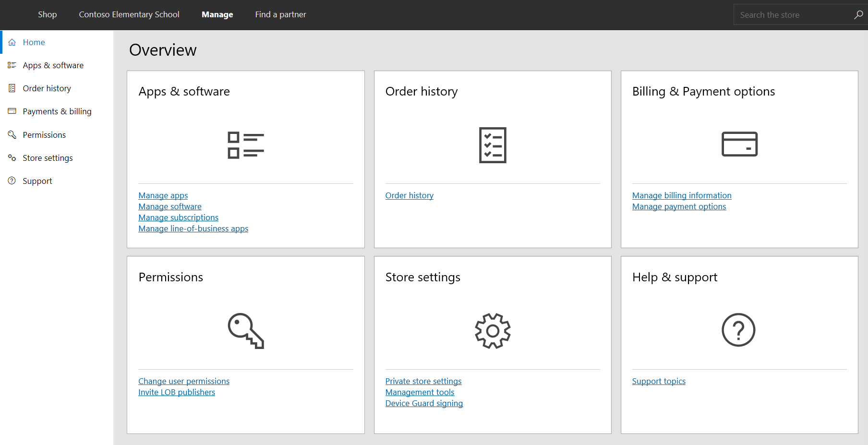Click the Apps & software sidebar icon
Image resolution: width=868 pixels, height=445 pixels.
[x=12, y=65]
